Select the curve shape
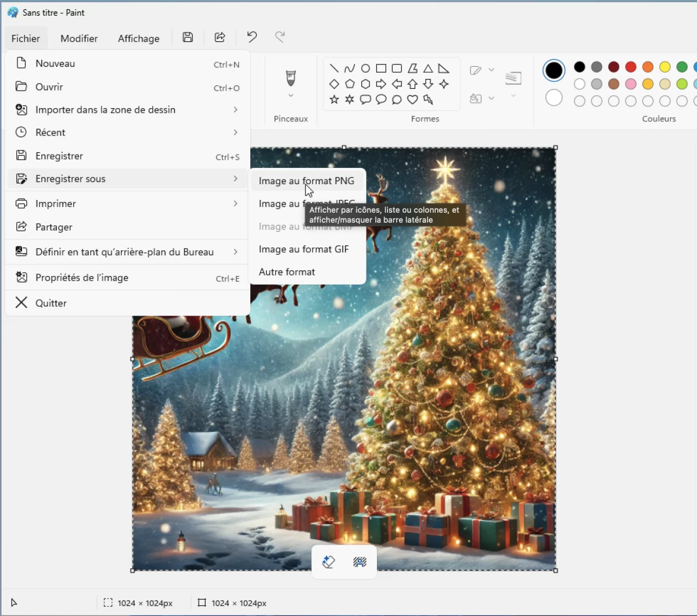 pyautogui.click(x=350, y=68)
